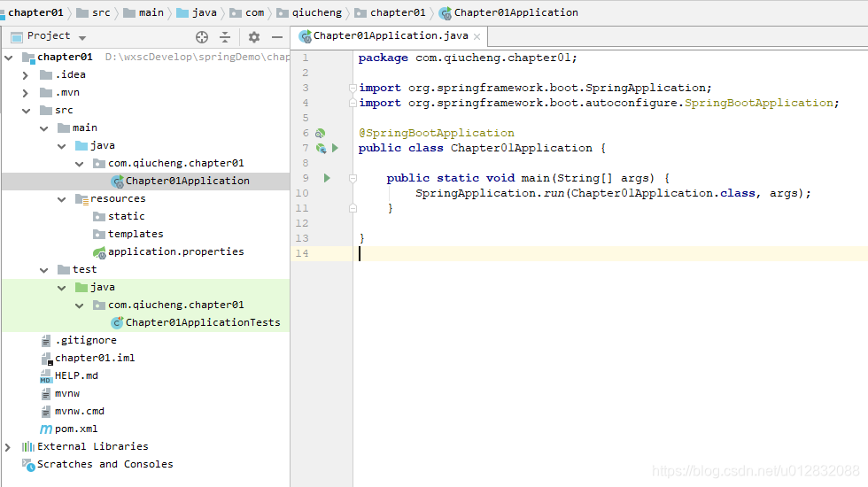Click 'SpringApplication.run' in the code
The height and width of the screenshot is (487, 868).
490,193
